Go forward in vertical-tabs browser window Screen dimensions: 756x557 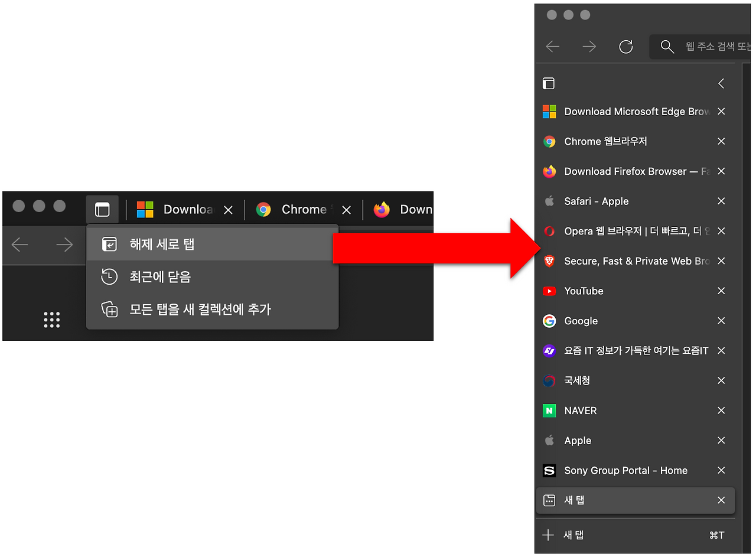point(589,47)
